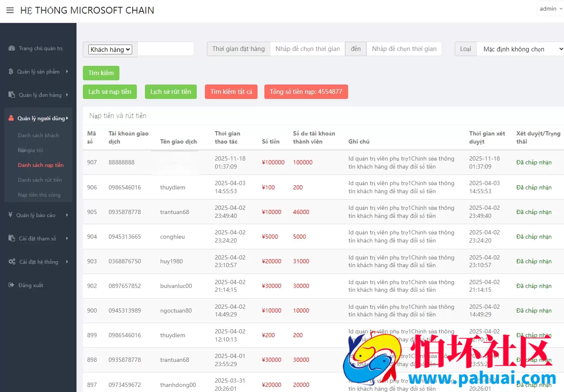Click the user icon for Quản lý người dùng
The image size is (564, 392).
pyautogui.click(x=11, y=118)
